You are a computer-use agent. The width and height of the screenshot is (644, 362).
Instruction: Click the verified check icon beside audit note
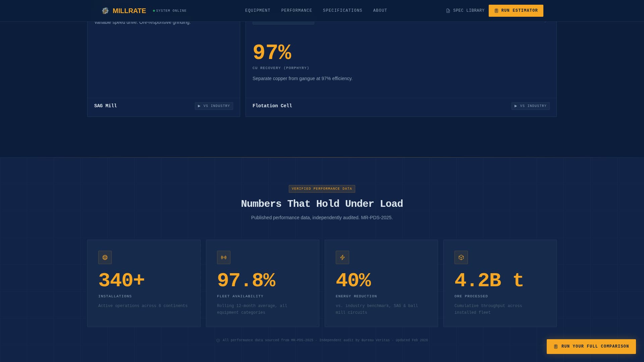(218, 341)
